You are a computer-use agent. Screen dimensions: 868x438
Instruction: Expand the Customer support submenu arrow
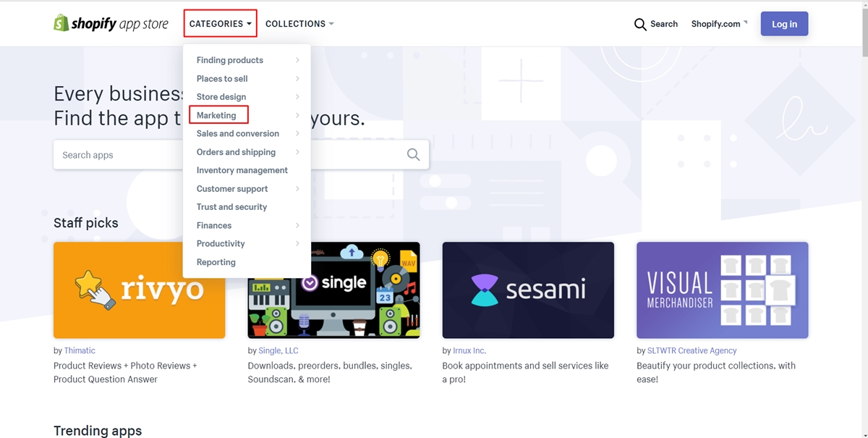point(297,189)
